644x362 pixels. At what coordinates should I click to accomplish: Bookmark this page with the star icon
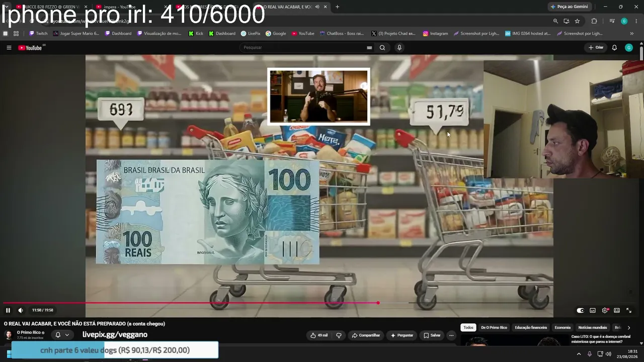(x=577, y=21)
